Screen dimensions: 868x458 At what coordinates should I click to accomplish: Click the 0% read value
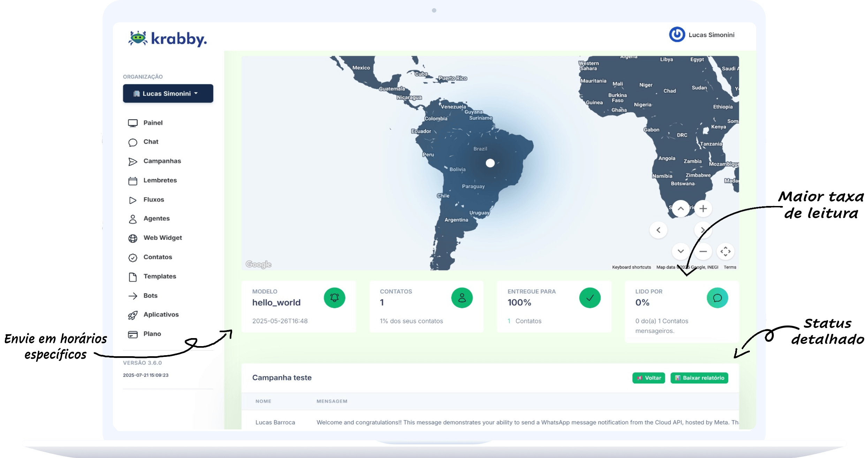642,303
